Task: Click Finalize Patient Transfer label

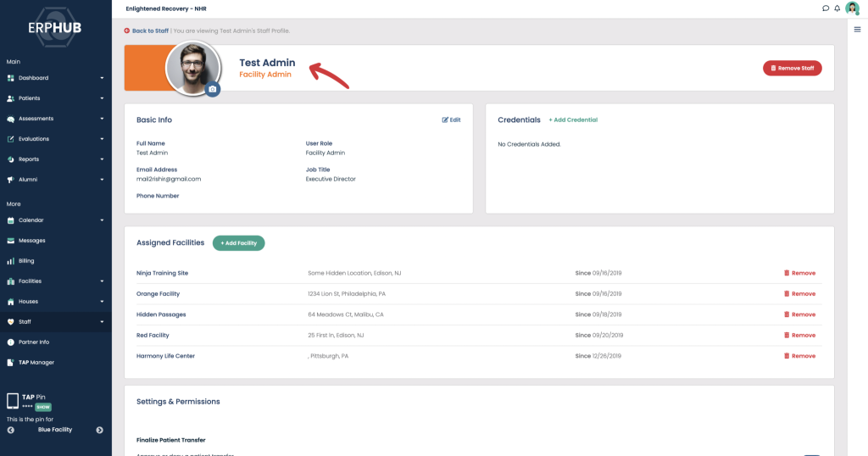Action: [170, 440]
